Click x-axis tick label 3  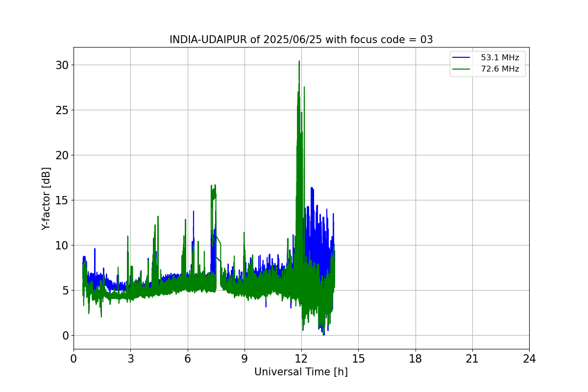pyautogui.click(x=130, y=359)
